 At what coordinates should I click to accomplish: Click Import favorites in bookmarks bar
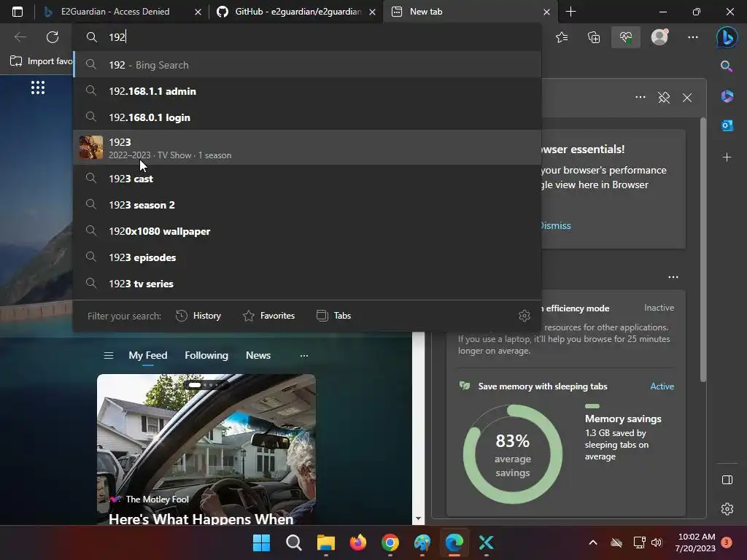tap(41, 61)
